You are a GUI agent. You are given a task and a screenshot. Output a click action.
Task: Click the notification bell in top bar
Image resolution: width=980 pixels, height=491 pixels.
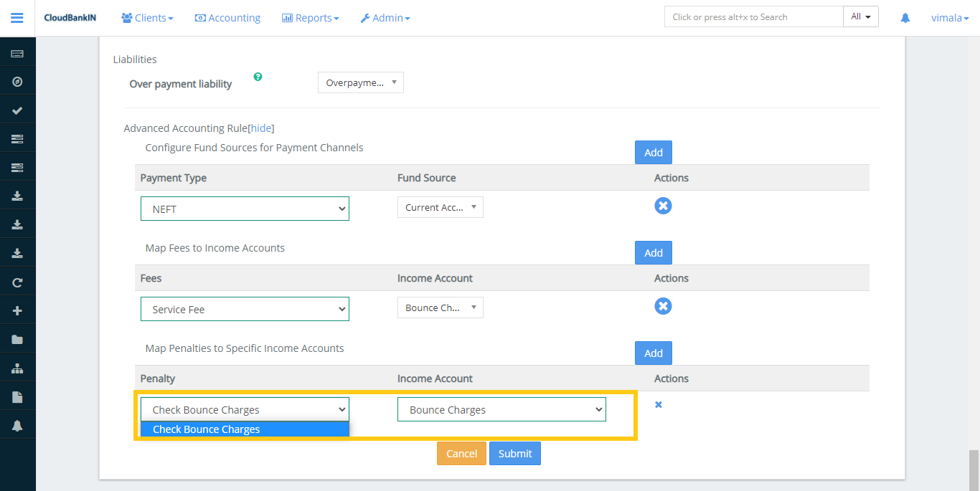click(905, 18)
